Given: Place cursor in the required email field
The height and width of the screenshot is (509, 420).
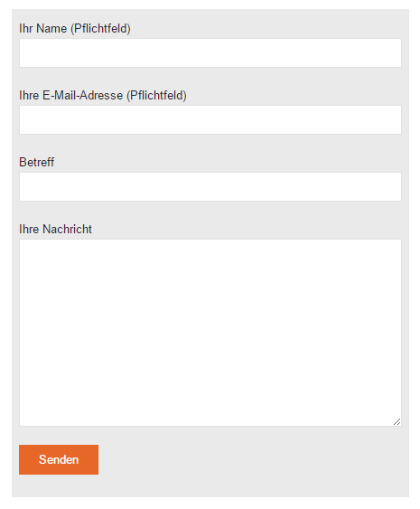Looking at the screenshot, I should pos(210,119).
